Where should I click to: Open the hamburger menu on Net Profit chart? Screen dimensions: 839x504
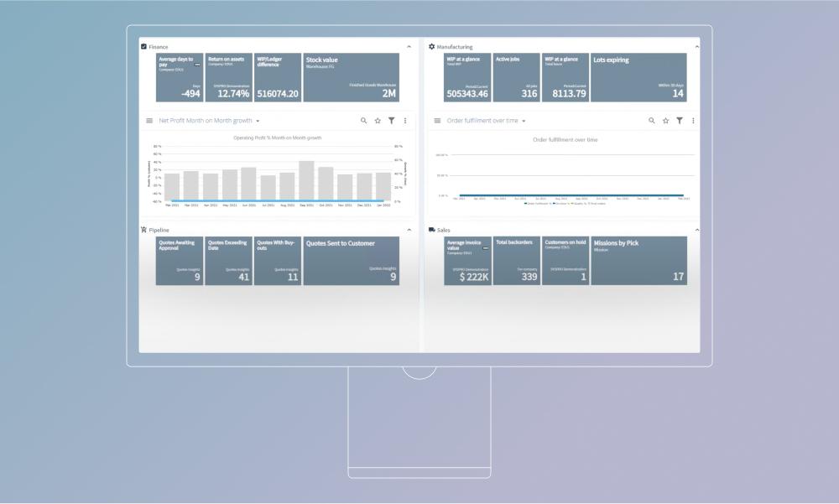tap(151, 120)
